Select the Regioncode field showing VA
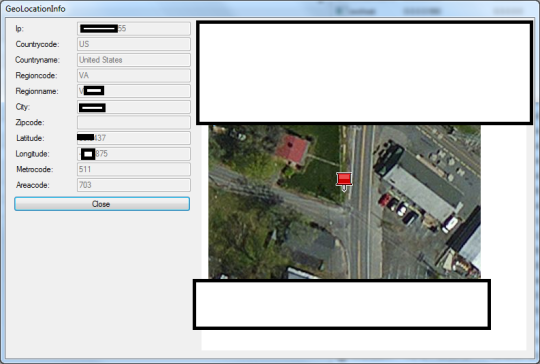 (x=134, y=75)
